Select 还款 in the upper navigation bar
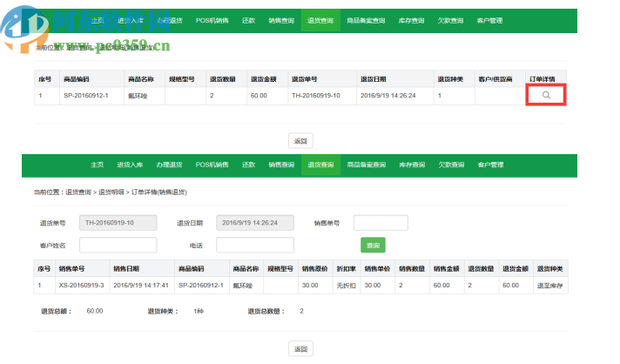The height and width of the screenshot is (364, 620). (x=248, y=21)
